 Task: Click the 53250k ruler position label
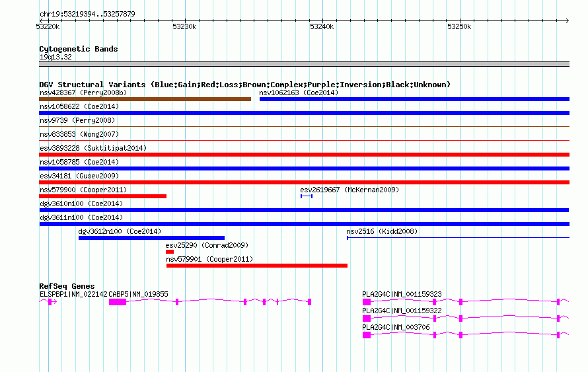click(x=459, y=26)
